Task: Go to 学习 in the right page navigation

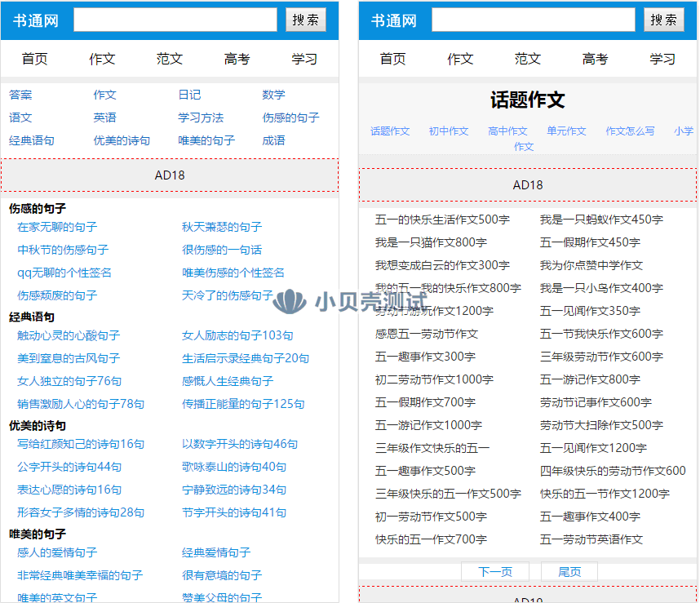Action: tap(662, 59)
